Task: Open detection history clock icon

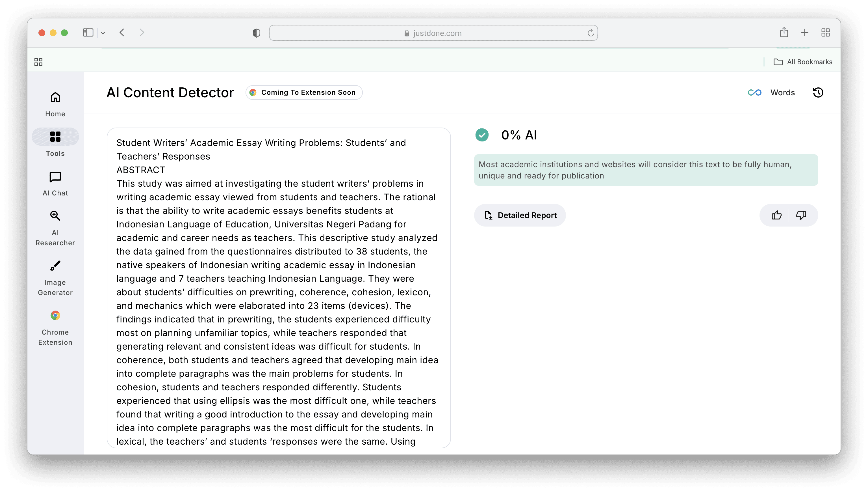Action: coord(818,92)
